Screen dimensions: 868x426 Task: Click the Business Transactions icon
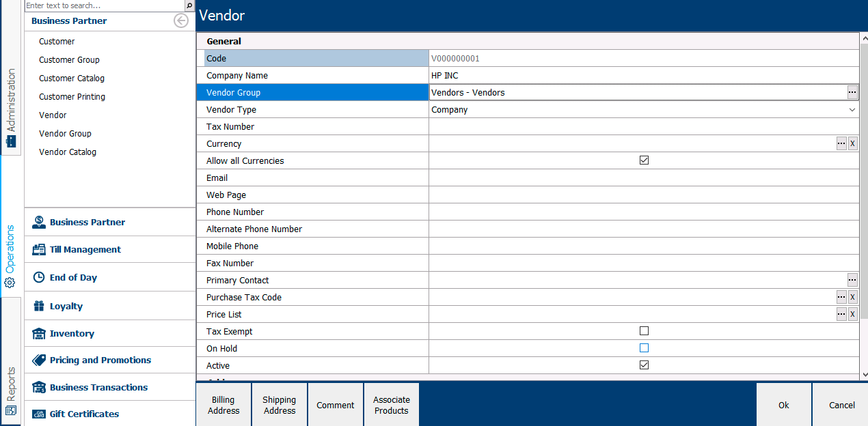(x=39, y=387)
